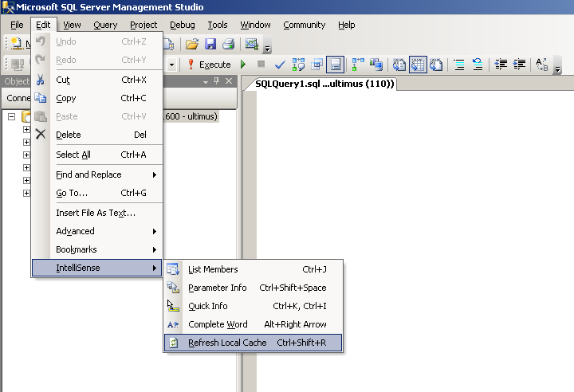The height and width of the screenshot is (392, 574).
Task: Click the blue Parse checkmark icon
Action: (x=280, y=65)
